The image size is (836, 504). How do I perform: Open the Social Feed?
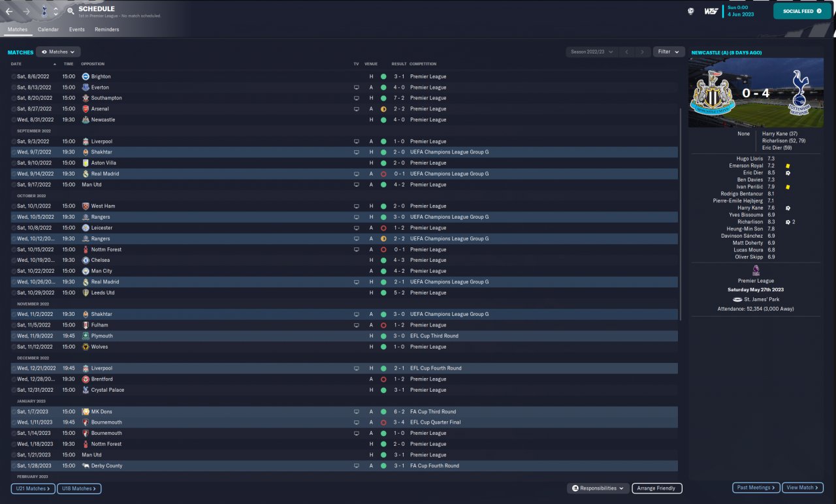tap(802, 11)
